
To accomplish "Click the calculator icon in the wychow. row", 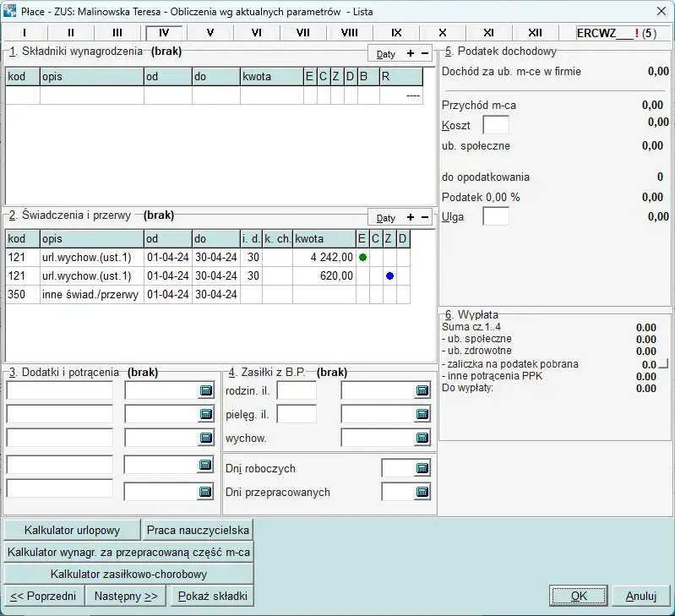I will (x=422, y=438).
